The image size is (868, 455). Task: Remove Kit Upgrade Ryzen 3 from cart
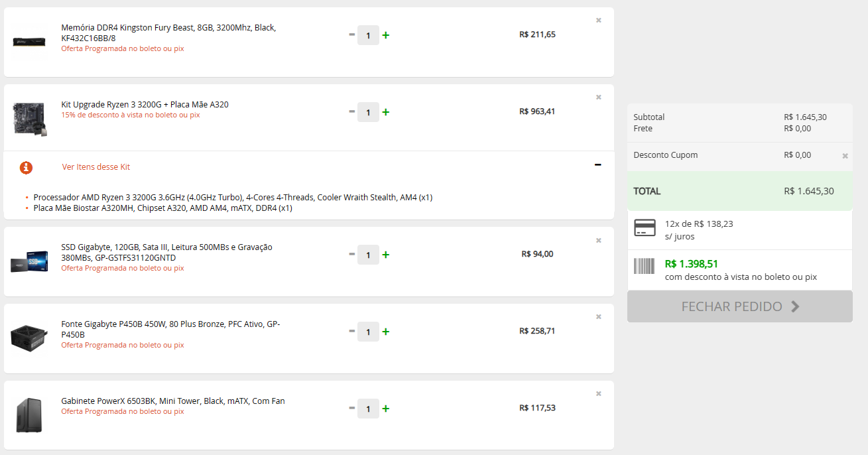[599, 97]
